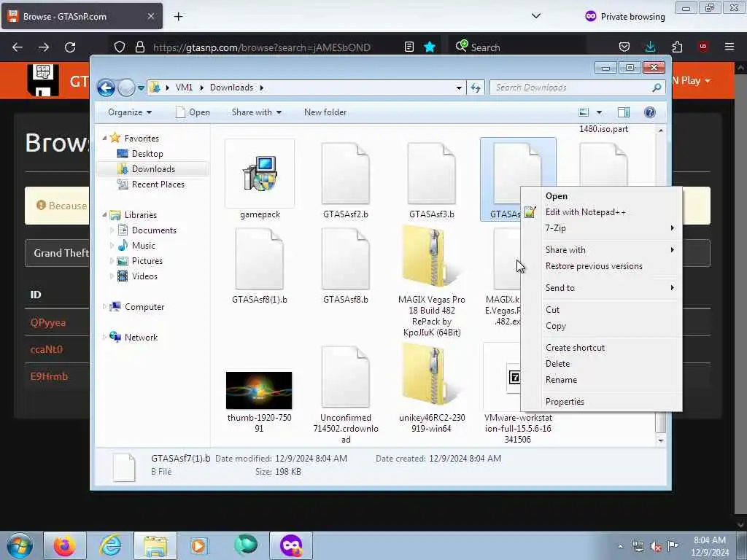Open the gamepack installer file icon
This screenshot has height=560, width=747.
(x=260, y=174)
